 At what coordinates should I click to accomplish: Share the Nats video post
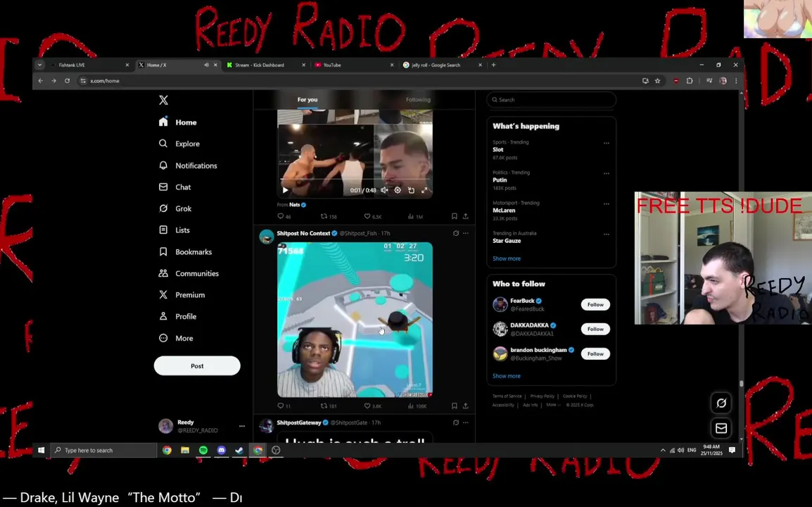466,216
